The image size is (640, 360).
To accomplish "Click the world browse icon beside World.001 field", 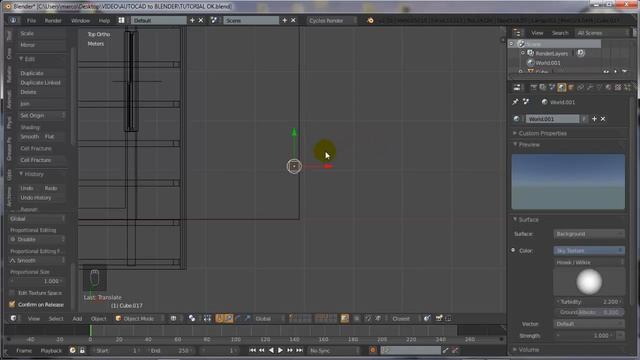I will click(517, 119).
